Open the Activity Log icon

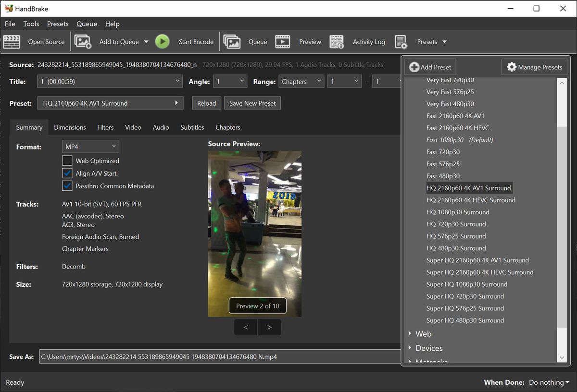[x=337, y=41]
